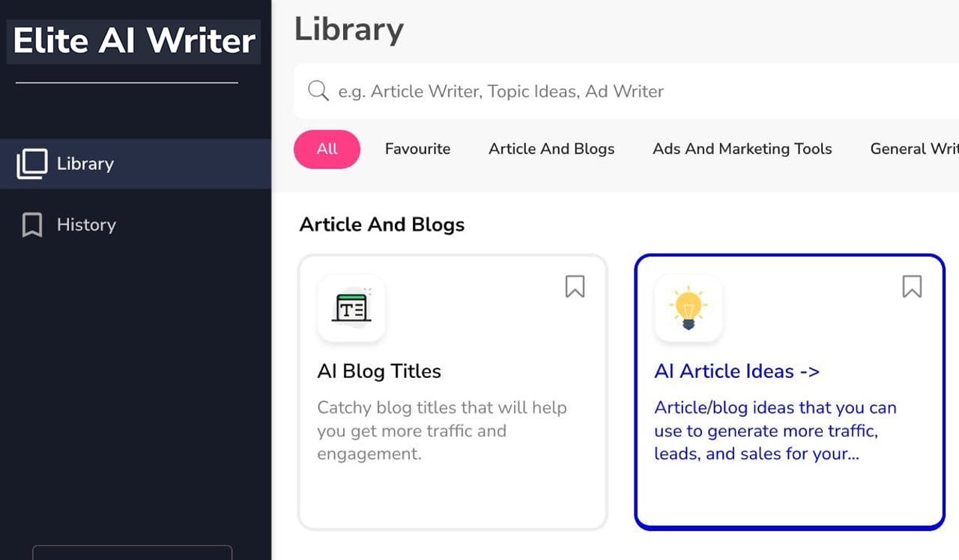Click the arrow next to AI Article Ideas title

click(809, 371)
